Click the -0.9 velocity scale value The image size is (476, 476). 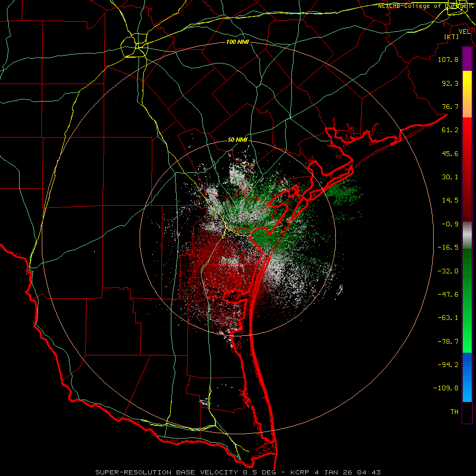tap(450, 224)
